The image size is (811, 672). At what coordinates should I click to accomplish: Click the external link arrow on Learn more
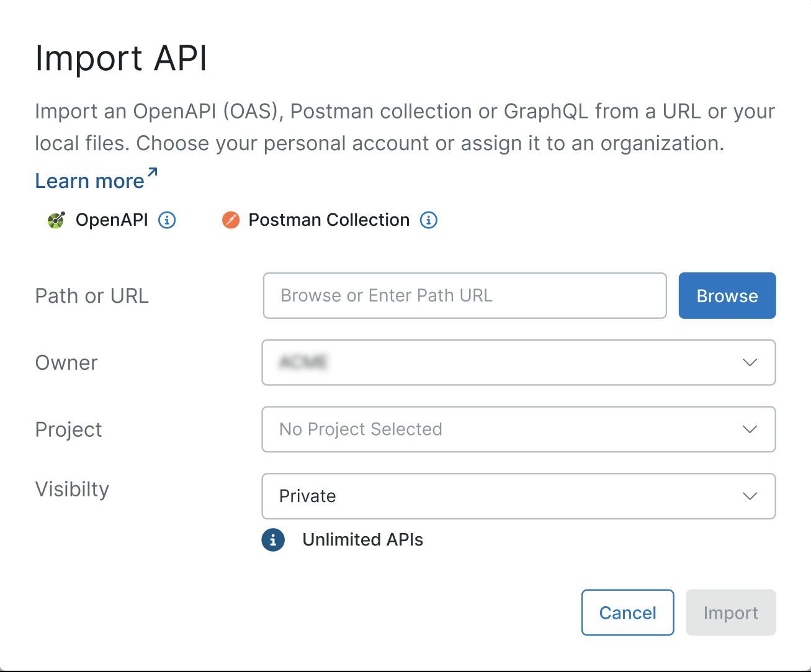[x=152, y=172]
